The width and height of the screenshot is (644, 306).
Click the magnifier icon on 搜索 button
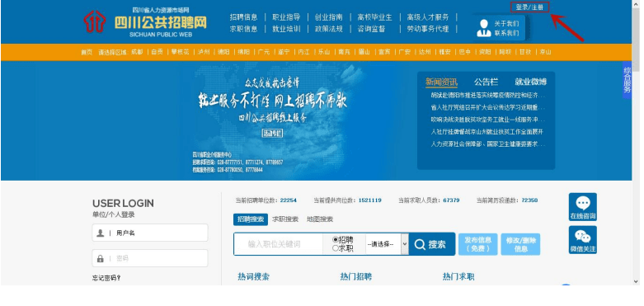[x=420, y=244]
